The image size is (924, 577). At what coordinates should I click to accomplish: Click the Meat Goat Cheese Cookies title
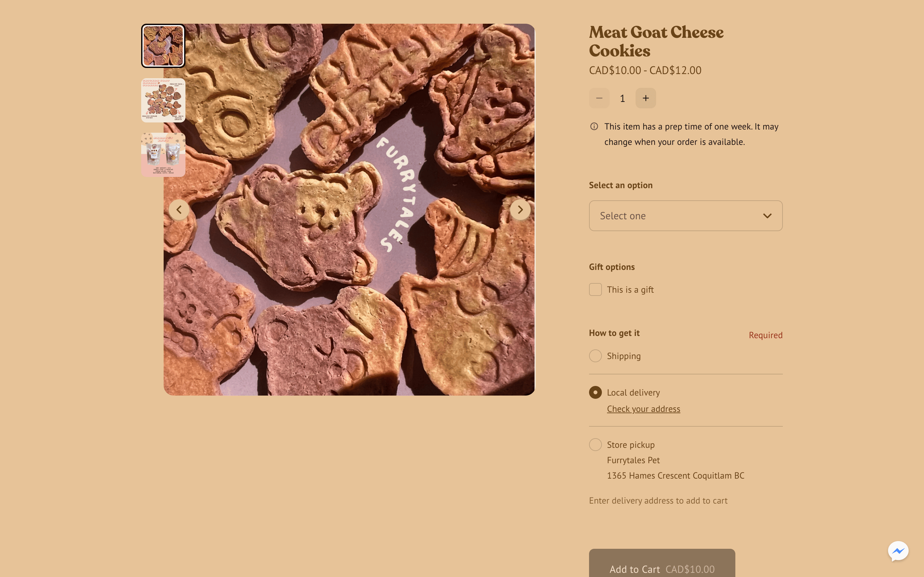[x=656, y=41]
